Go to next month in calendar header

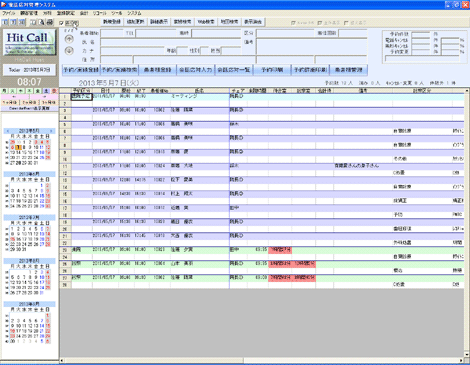[51, 131]
